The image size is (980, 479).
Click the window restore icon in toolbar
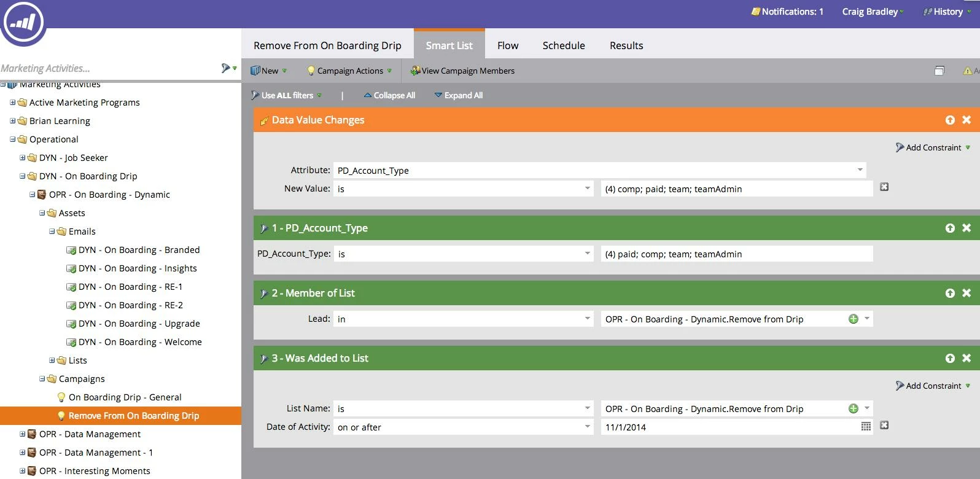[x=939, y=71]
